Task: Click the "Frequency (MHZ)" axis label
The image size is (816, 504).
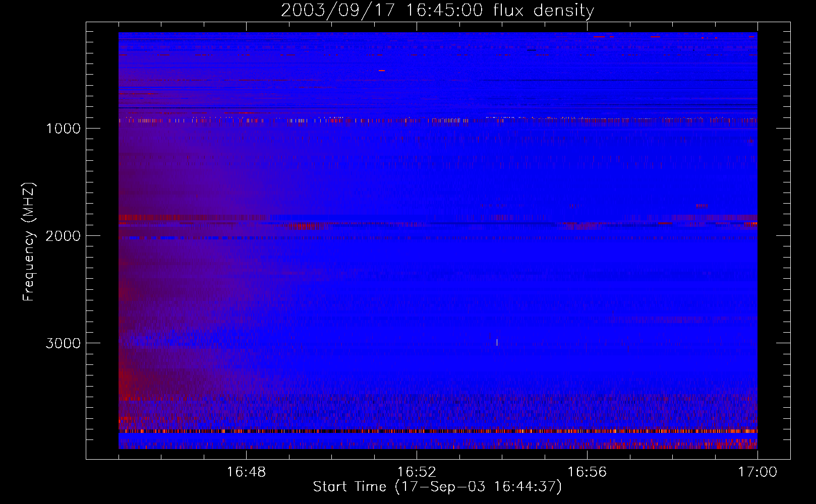Action: tap(29, 242)
